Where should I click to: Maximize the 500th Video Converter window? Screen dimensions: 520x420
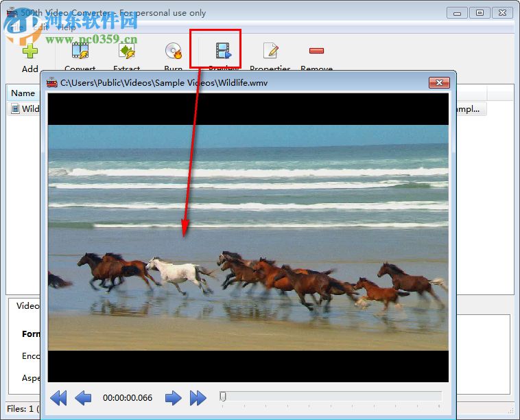(480, 13)
